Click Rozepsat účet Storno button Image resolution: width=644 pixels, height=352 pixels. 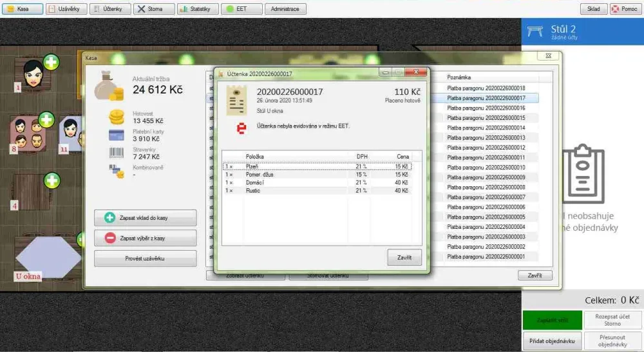pos(612,320)
